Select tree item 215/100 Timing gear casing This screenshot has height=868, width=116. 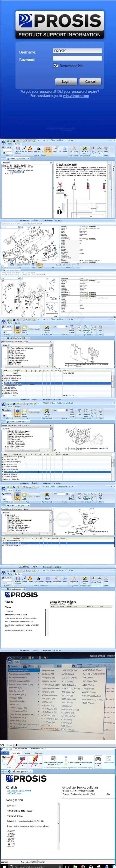coord(19,434)
